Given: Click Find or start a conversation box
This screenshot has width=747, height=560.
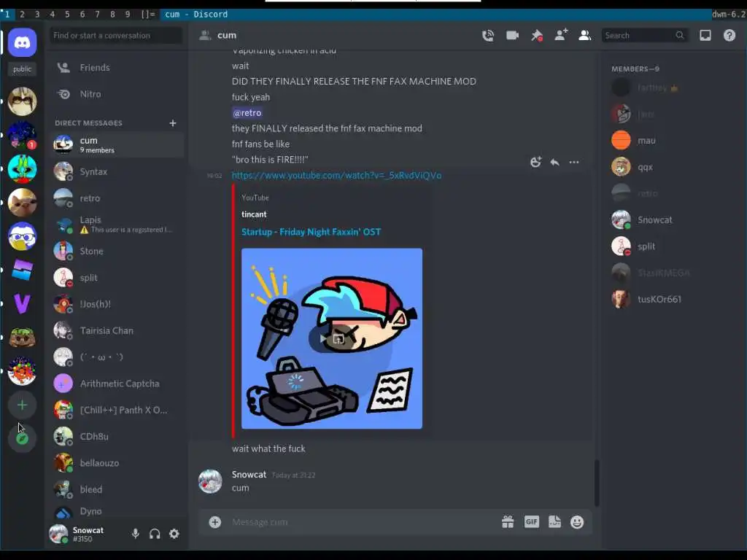Looking at the screenshot, I should [116, 35].
